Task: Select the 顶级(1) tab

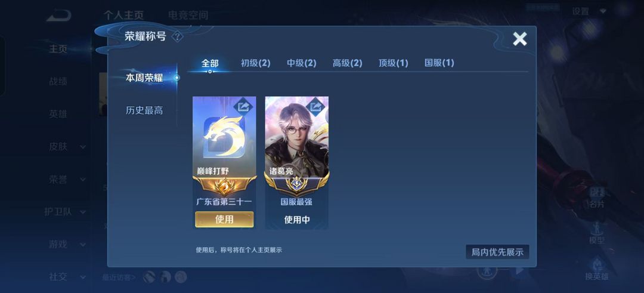Action: click(393, 63)
